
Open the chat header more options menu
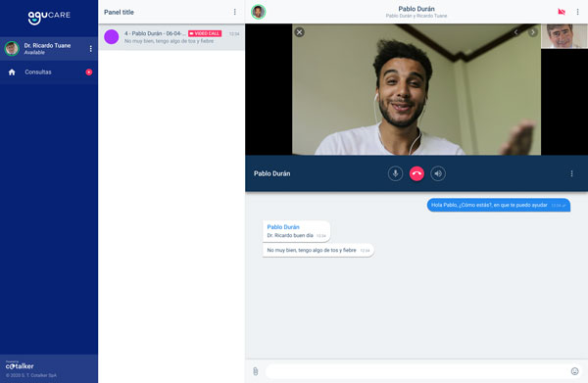(577, 12)
